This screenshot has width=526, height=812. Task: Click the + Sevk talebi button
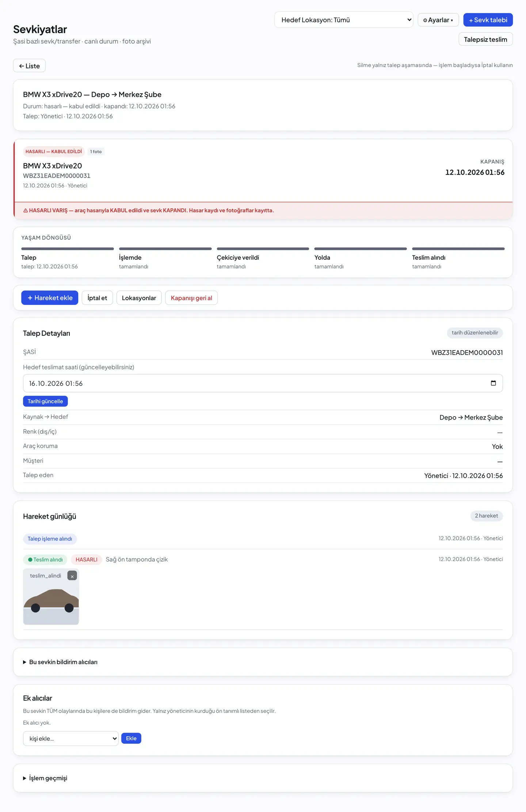[x=488, y=20]
